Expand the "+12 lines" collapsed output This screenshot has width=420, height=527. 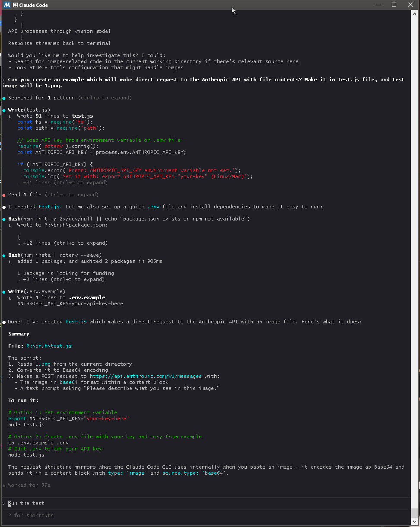click(x=62, y=243)
